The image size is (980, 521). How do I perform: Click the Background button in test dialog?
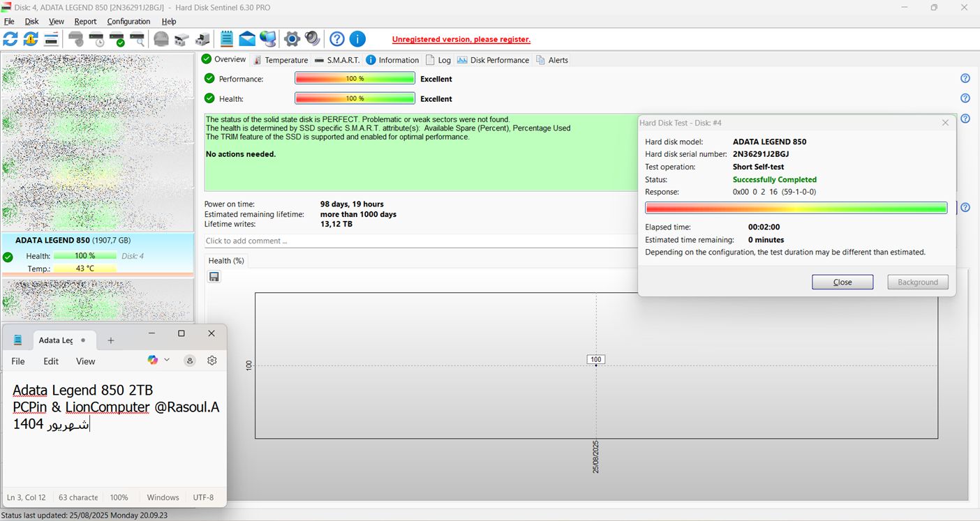[x=918, y=282]
